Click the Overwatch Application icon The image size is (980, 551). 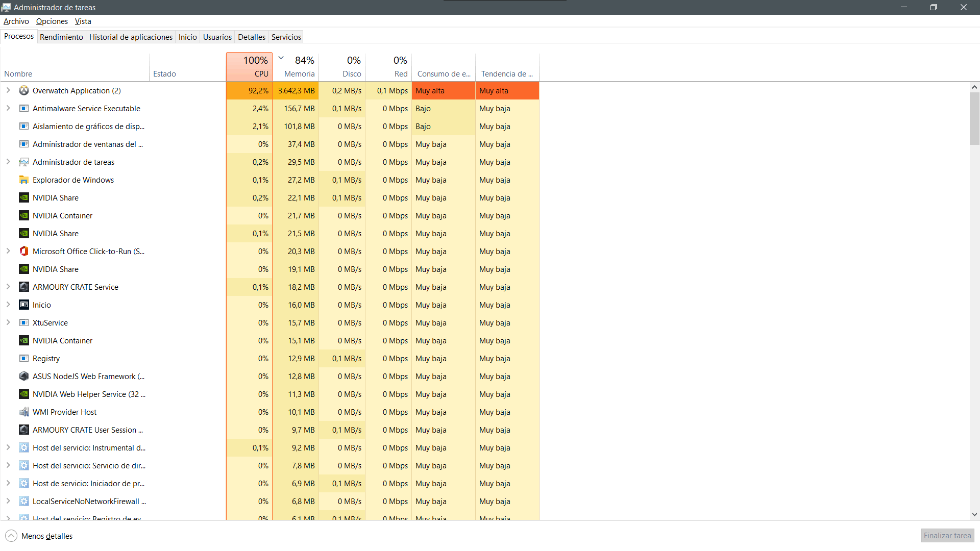coord(23,91)
